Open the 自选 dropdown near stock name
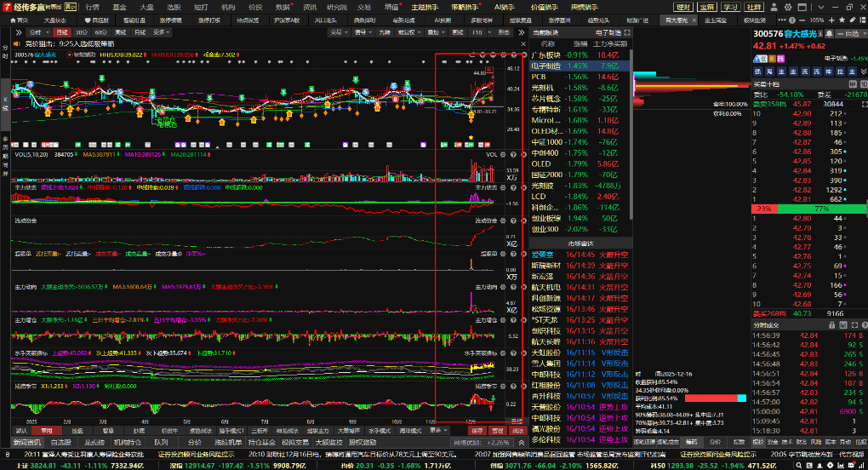The width and height of the screenshot is (868, 470). pyautogui.click(x=849, y=33)
